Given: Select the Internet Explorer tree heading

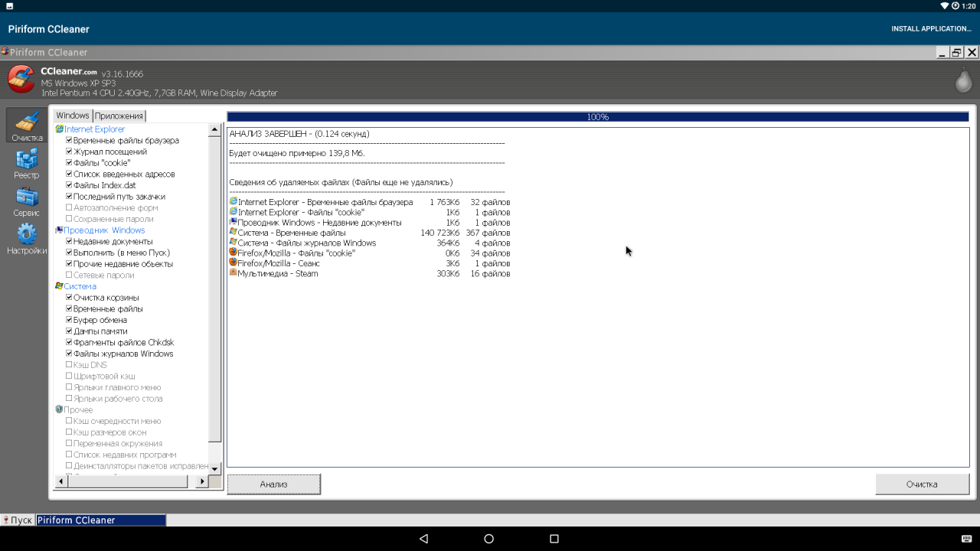Looking at the screenshot, I should coord(94,129).
